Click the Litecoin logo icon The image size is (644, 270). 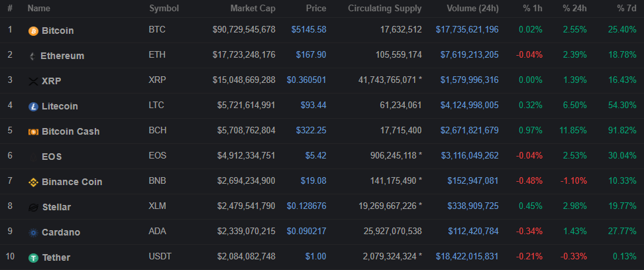click(x=33, y=106)
